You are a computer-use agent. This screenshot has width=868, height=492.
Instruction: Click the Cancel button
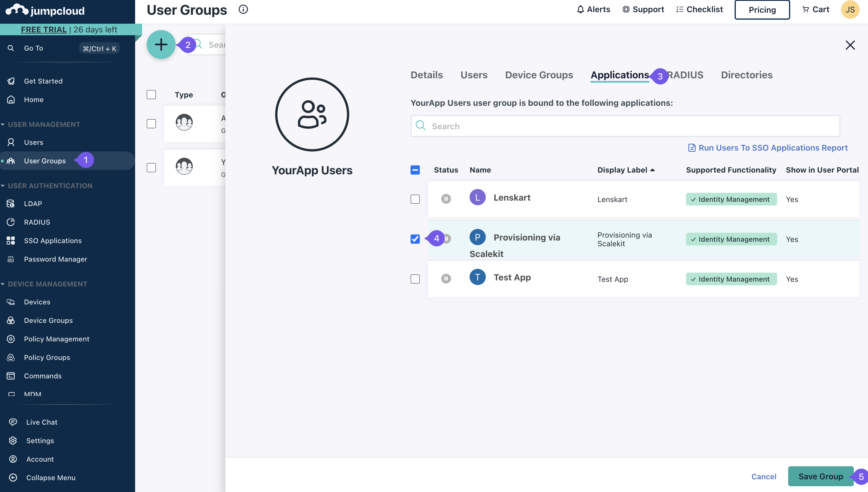click(x=764, y=476)
